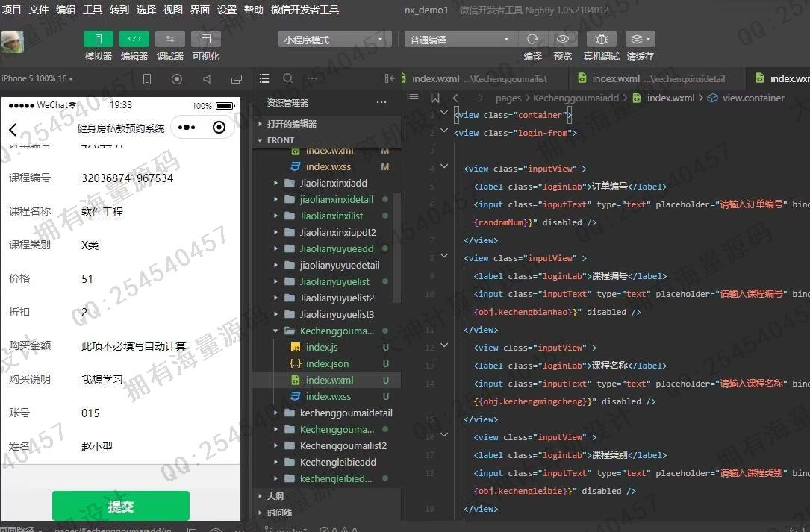The height and width of the screenshot is (532, 810).
Task: Click the simulator phone device icon
Action: (147, 79)
